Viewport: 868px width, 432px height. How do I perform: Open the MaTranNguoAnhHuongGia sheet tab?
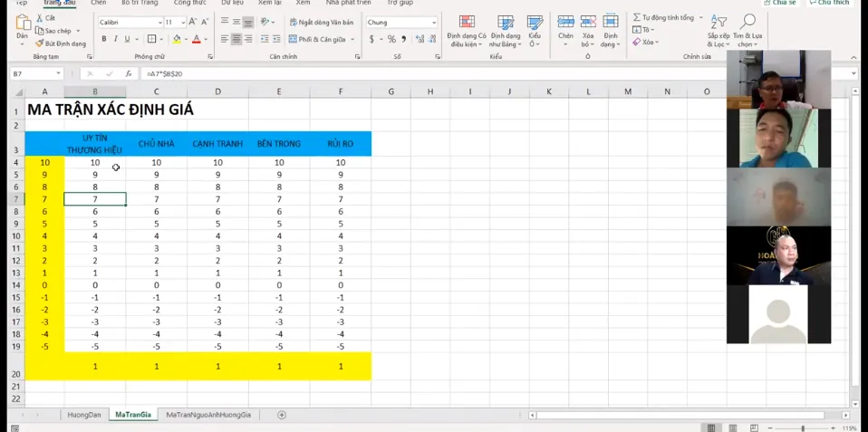[208, 415]
